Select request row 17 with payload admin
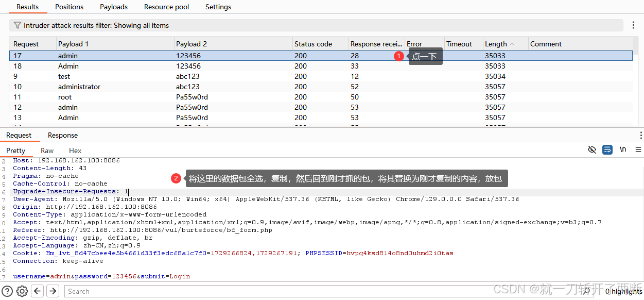The image size is (644, 300). click(x=321, y=56)
